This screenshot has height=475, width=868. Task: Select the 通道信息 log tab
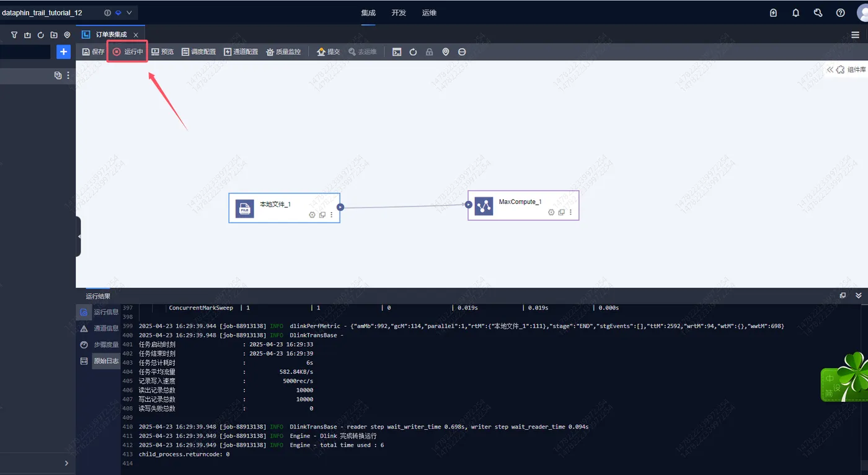(x=99, y=328)
